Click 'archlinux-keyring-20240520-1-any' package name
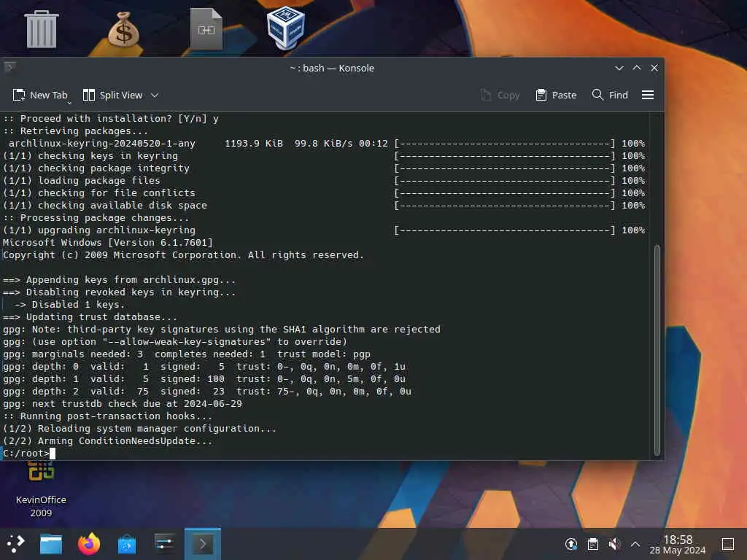This screenshot has width=747, height=560. [102, 144]
